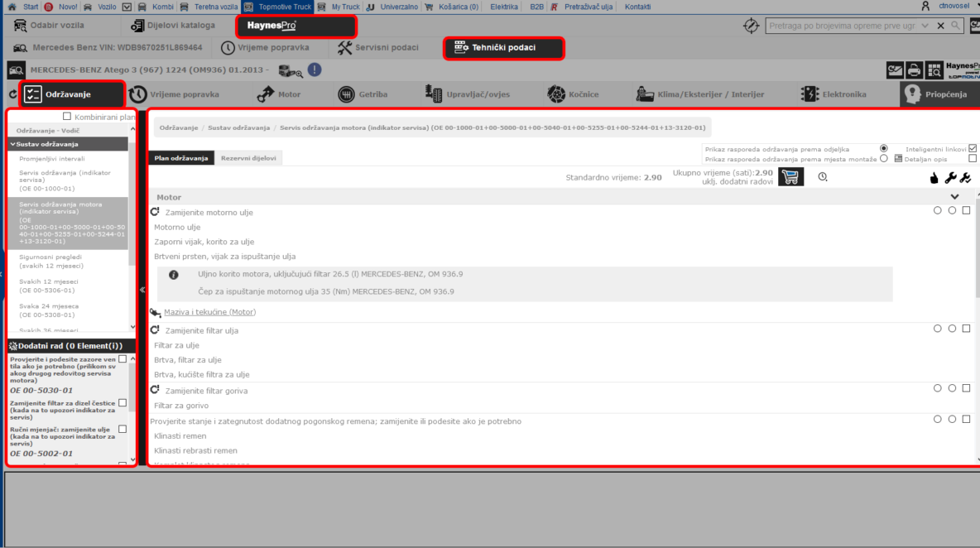
Task: Click the wrench with checkmark icon
Action: (x=966, y=178)
